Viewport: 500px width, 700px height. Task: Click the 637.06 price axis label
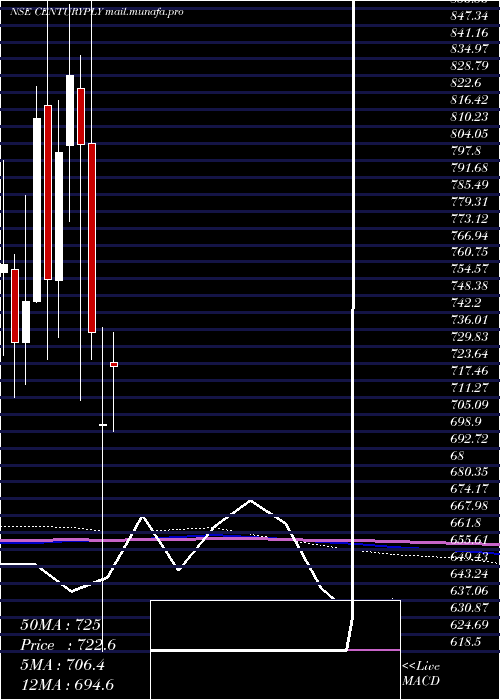click(x=469, y=591)
